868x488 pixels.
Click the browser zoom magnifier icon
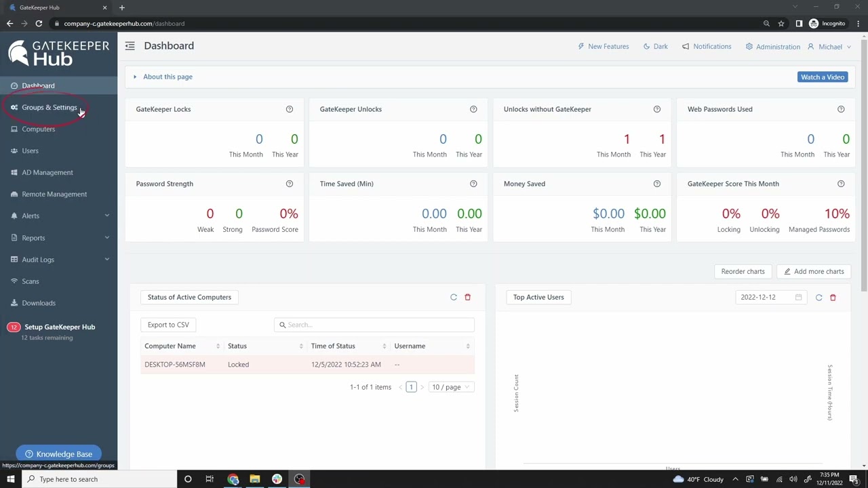tap(766, 24)
